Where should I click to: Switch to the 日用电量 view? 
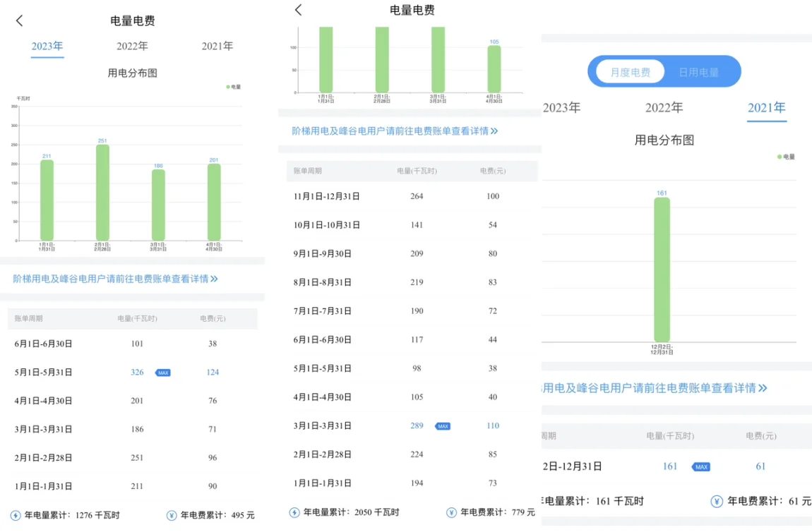[x=698, y=72]
